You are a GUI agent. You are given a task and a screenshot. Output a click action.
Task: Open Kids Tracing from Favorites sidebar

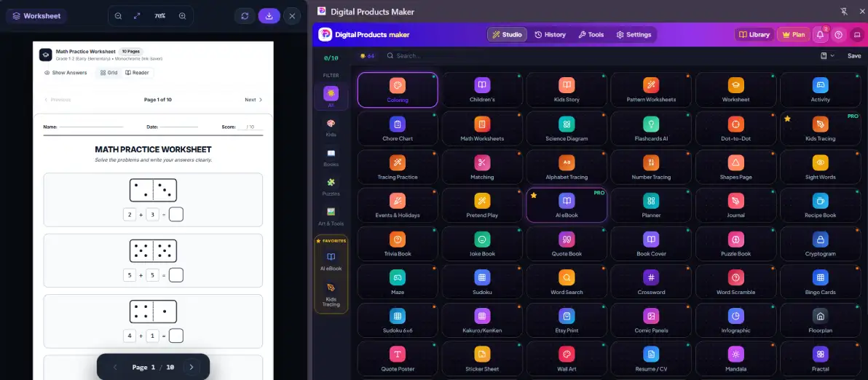click(331, 295)
